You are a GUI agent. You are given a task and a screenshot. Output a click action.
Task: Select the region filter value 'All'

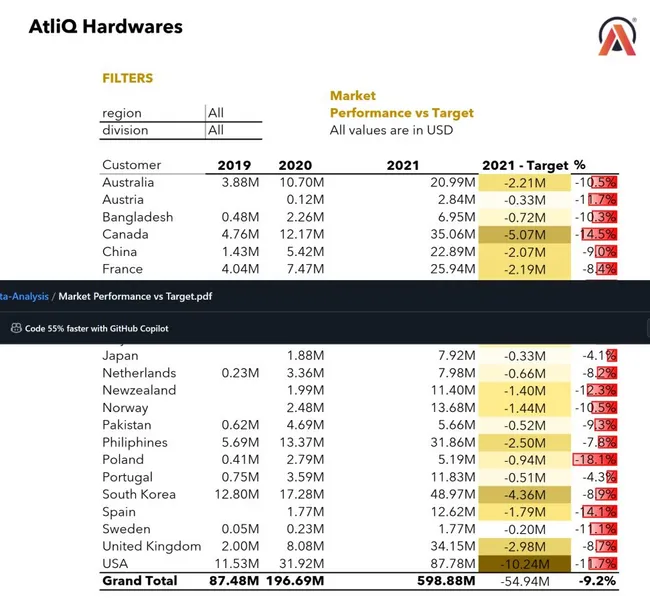coord(216,113)
